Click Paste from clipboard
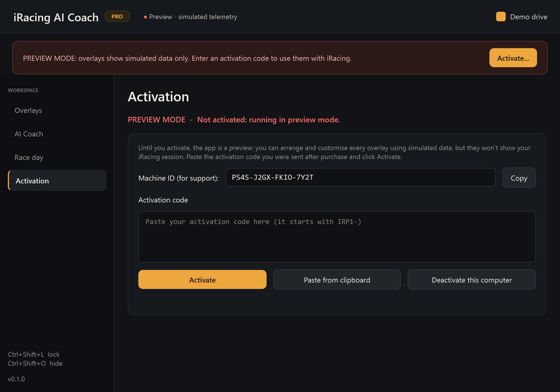The width and height of the screenshot is (560, 392). [337, 280]
